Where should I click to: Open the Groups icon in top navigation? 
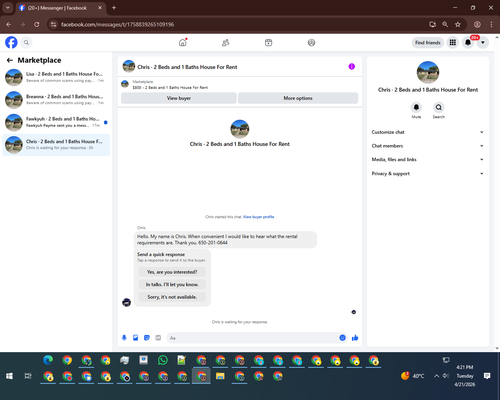[311, 43]
